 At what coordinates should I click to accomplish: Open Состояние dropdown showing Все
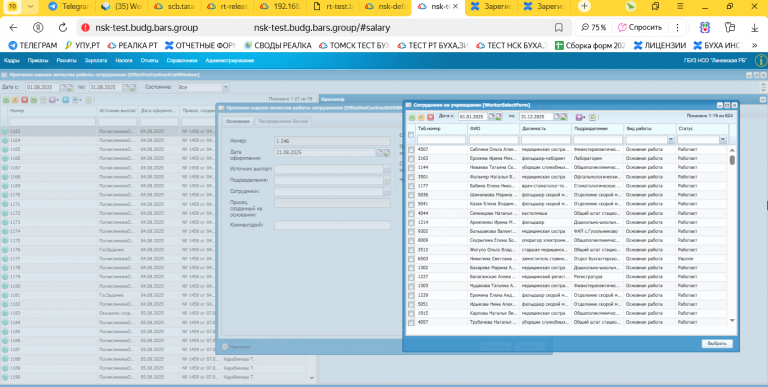coord(226,87)
